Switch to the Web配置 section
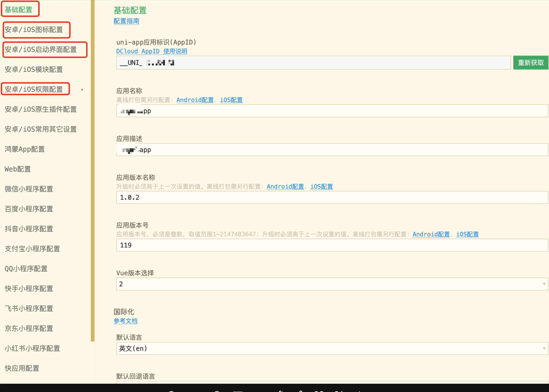Viewport: 549px width, 392px height. point(17,169)
